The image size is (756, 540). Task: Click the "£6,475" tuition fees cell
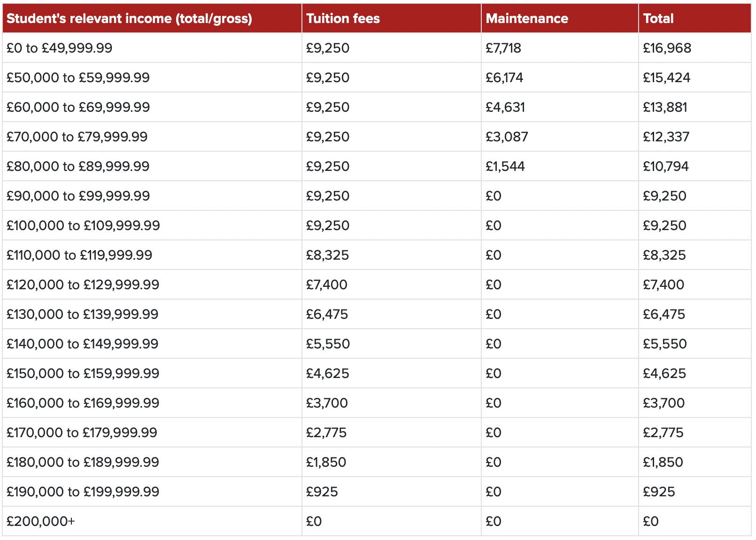391,314
